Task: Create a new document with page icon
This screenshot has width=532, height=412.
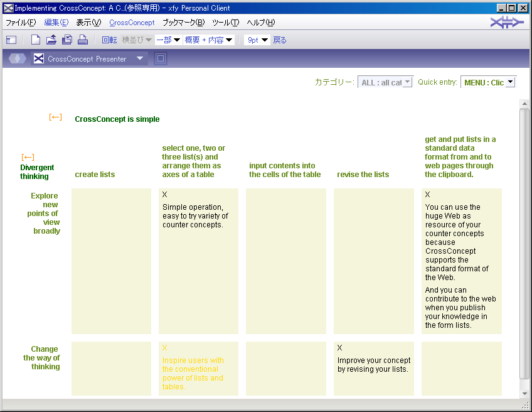Action: pos(36,40)
